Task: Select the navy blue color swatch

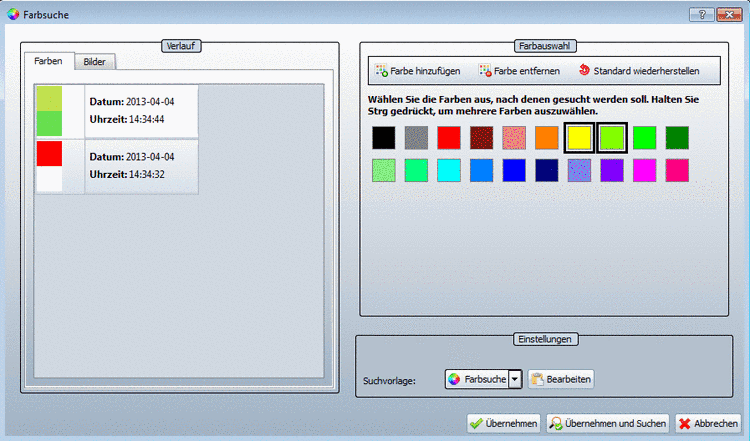Action: pyautogui.click(x=547, y=170)
